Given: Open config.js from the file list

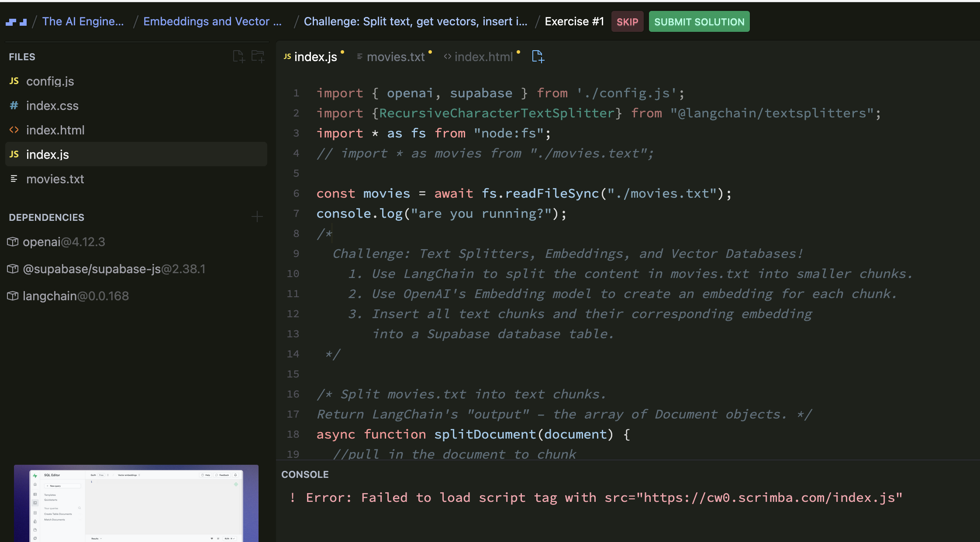Looking at the screenshot, I should pos(50,81).
